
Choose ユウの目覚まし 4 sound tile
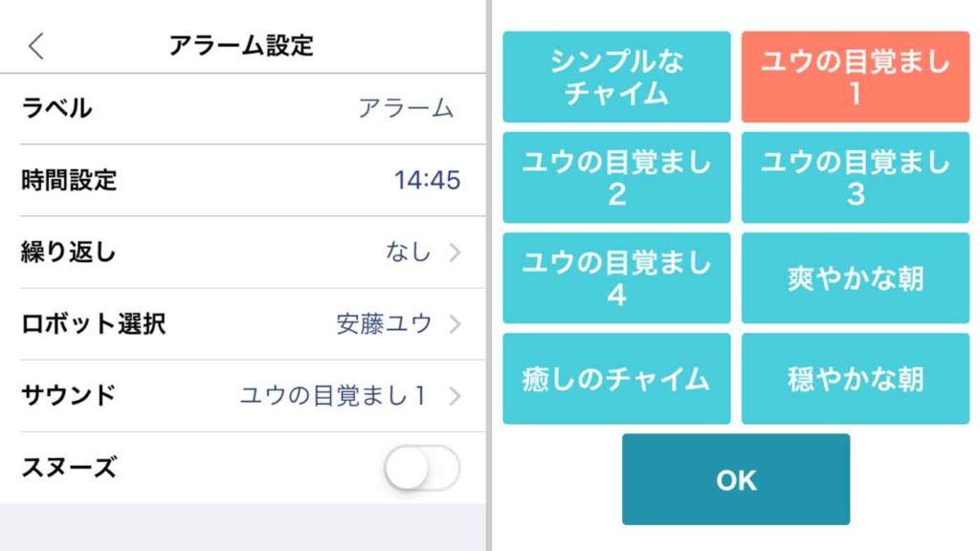point(616,278)
